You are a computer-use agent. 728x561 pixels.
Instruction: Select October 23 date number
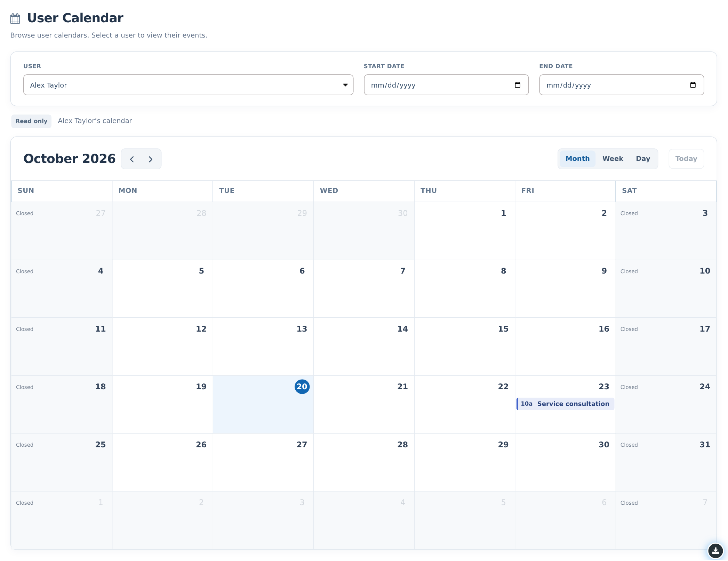coord(604,387)
